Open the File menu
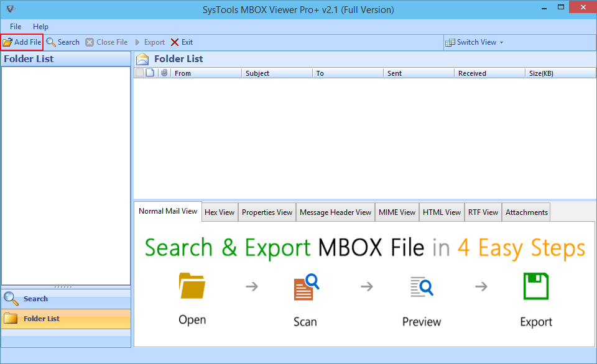 click(16, 27)
